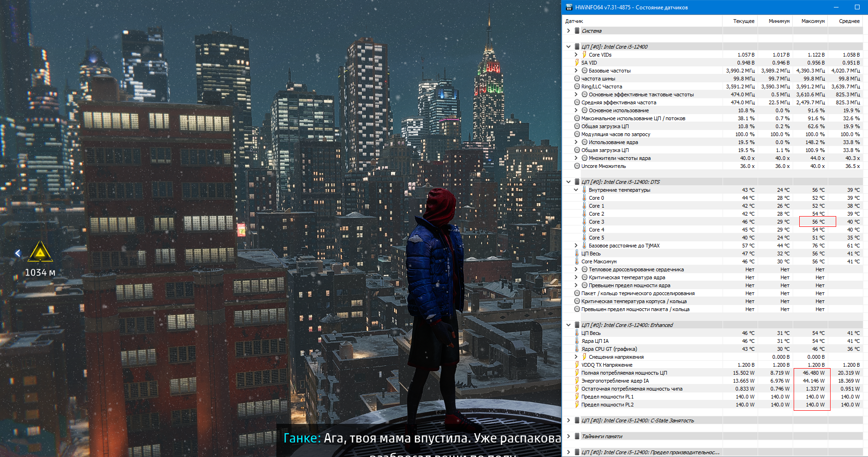Click the thermometer icon beside Core 2

(x=584, y=214)
